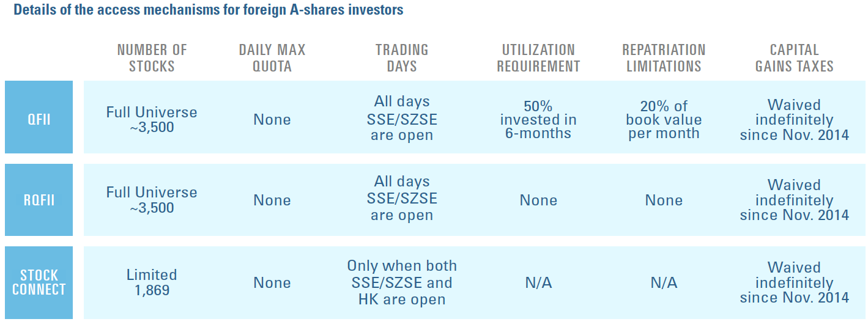Click the Stock Connect trading days cell mentioning HK
868x327 pixels.
[402, 282]
